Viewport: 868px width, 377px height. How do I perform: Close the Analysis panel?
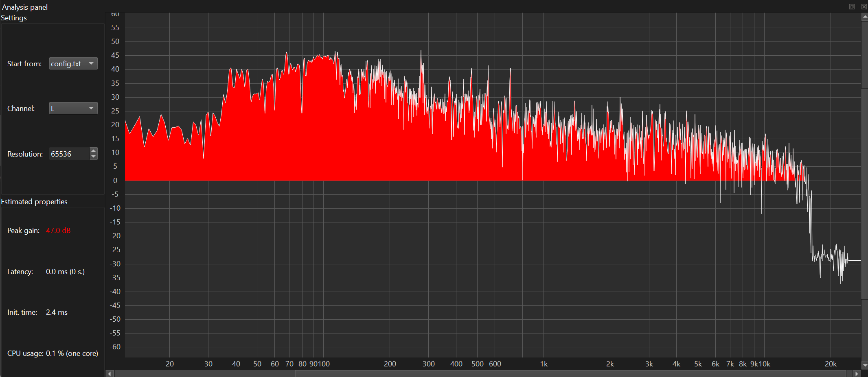click(864, 7)
